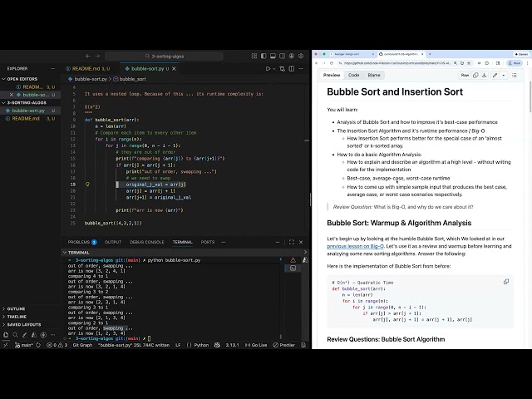Run the Python file with the play button
This screenshot has height=399, width=532.
268,68
